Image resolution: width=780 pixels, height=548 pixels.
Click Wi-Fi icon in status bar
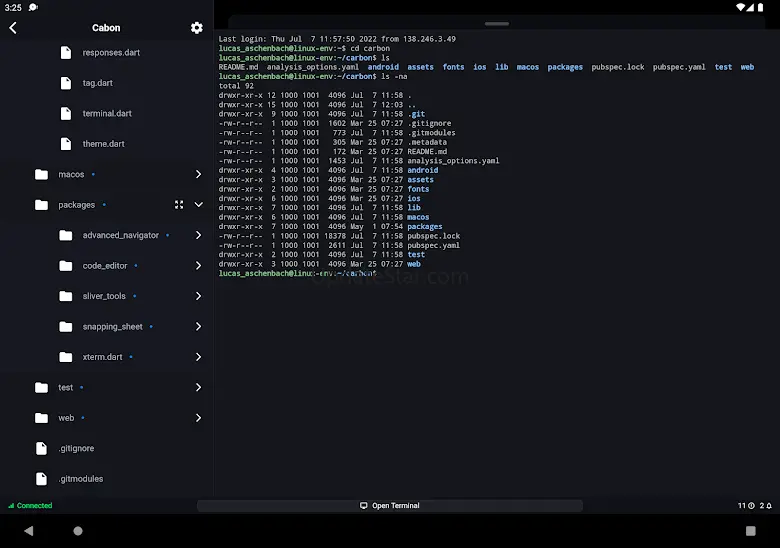tap(741, 7)
